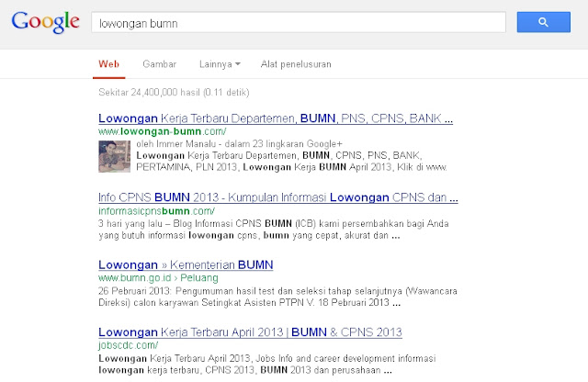
Task: Click the informasicpnsbumn.com/ green URL
Action: 156,211
